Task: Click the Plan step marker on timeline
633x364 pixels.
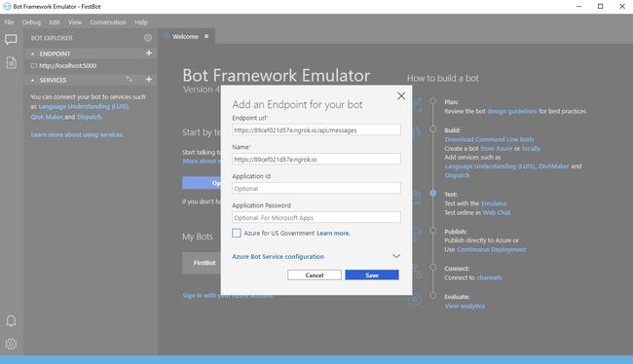Action: [432, 100]
